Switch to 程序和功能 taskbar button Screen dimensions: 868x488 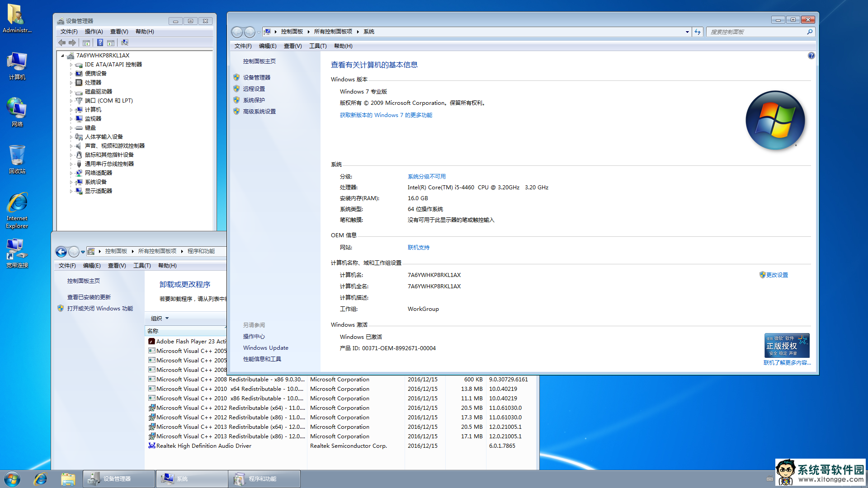(264, 479)
